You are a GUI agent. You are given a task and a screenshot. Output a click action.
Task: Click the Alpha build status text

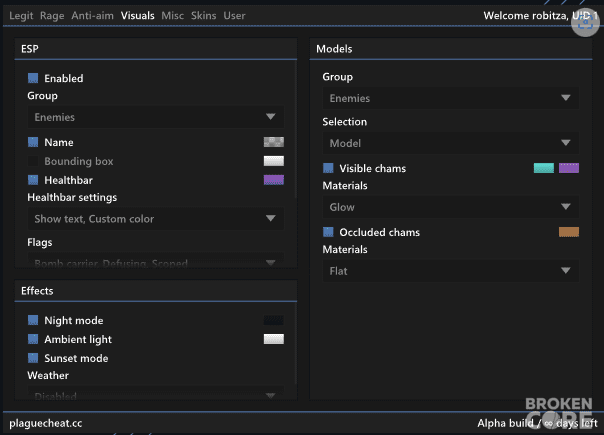(537, 423)
